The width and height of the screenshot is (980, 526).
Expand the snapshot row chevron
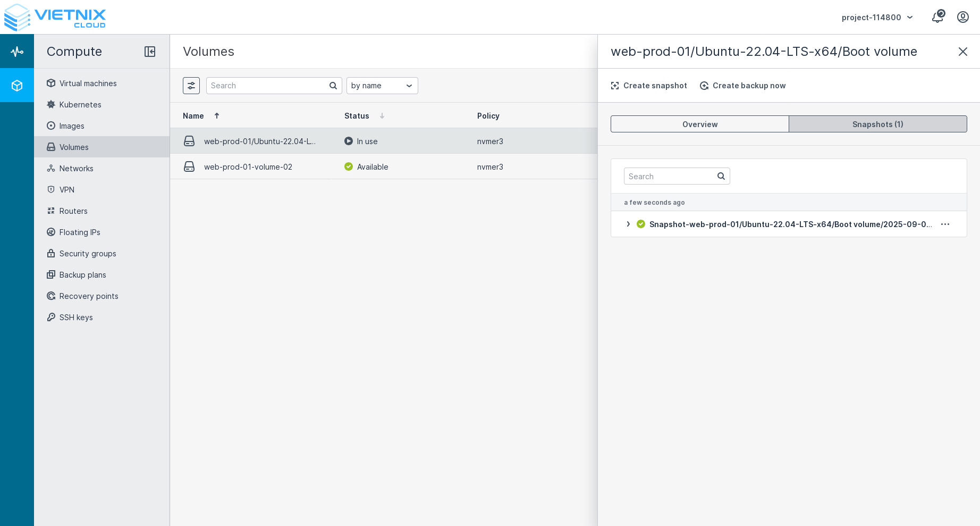pos(628,224)
